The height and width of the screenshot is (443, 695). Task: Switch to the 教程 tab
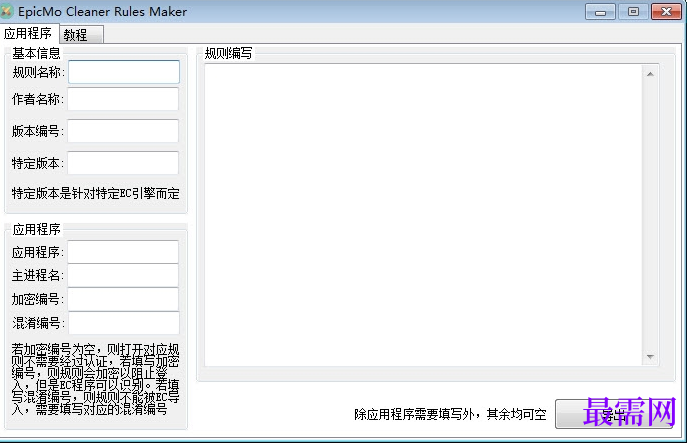coord(82,35)
